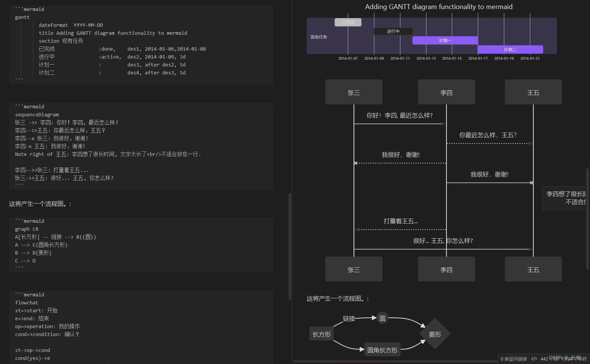Click the 2014-01-07 Gantt axis date
Image resolution: width=590 pixels, height=364 pixels.
(348, 58)
